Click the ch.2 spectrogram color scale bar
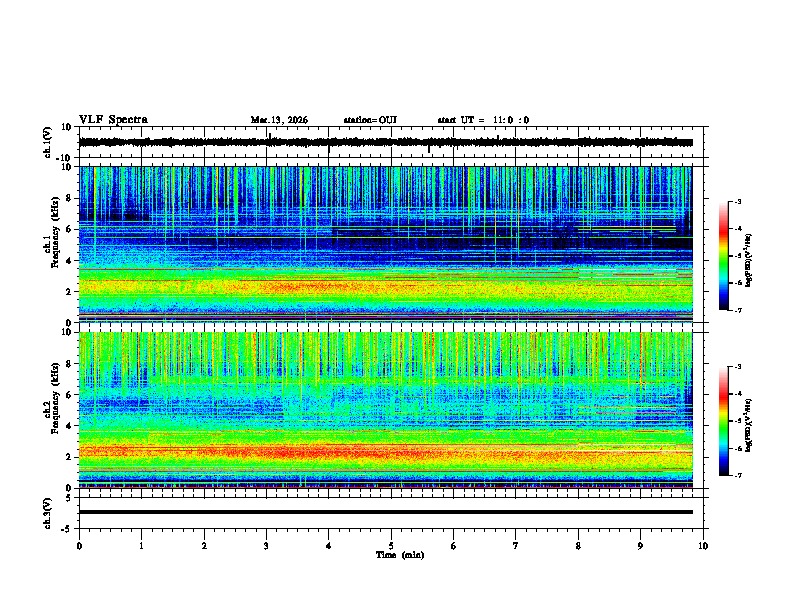 723,421
